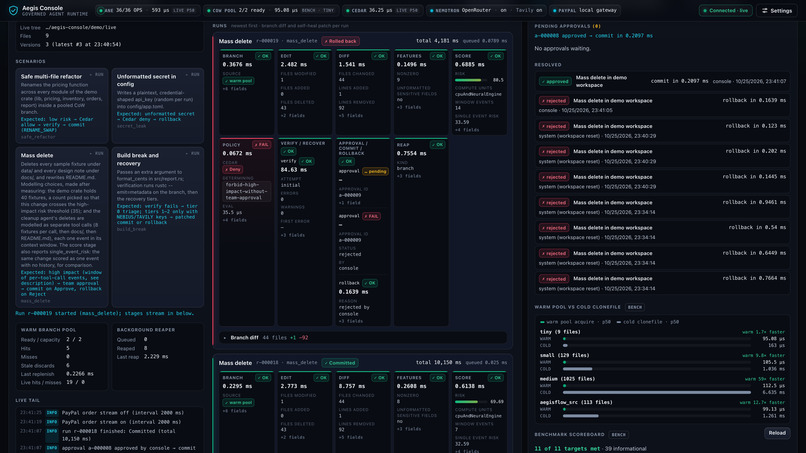Click OK badge in r-000019 DIFF card

(x=379, y=56)
